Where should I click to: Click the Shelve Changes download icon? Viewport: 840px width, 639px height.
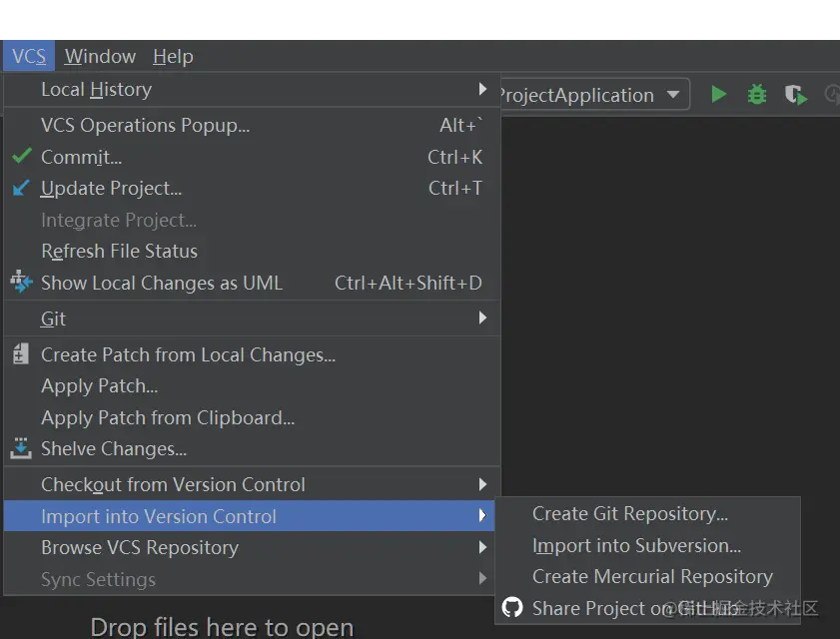coord(21,448)
